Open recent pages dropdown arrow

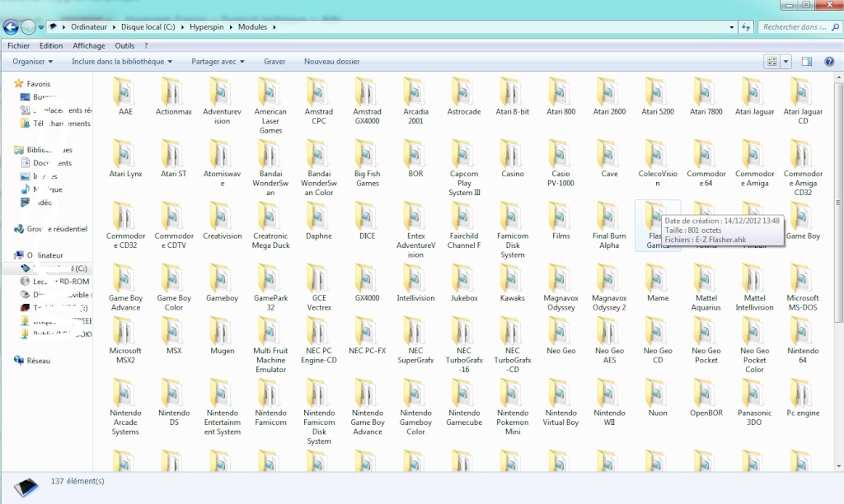(41, 27)
